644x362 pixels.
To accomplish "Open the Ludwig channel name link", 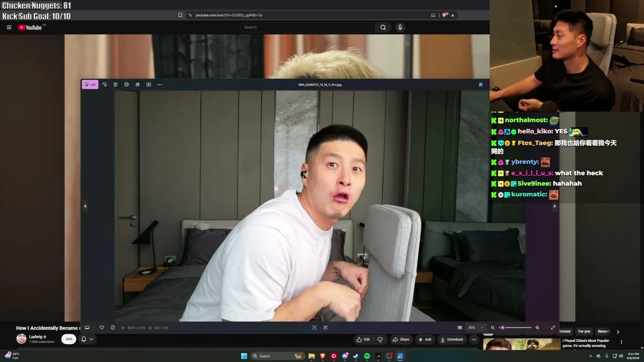I will (x=36, y=337).
